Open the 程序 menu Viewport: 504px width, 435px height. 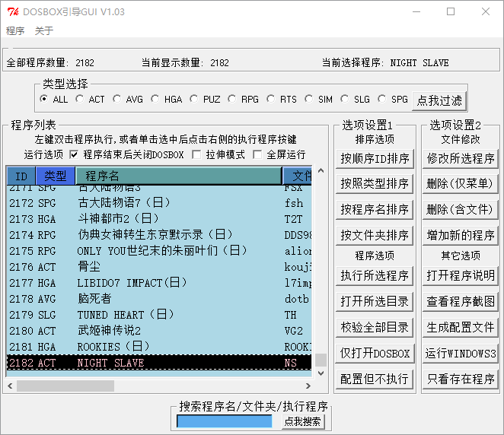pos(14,31)
